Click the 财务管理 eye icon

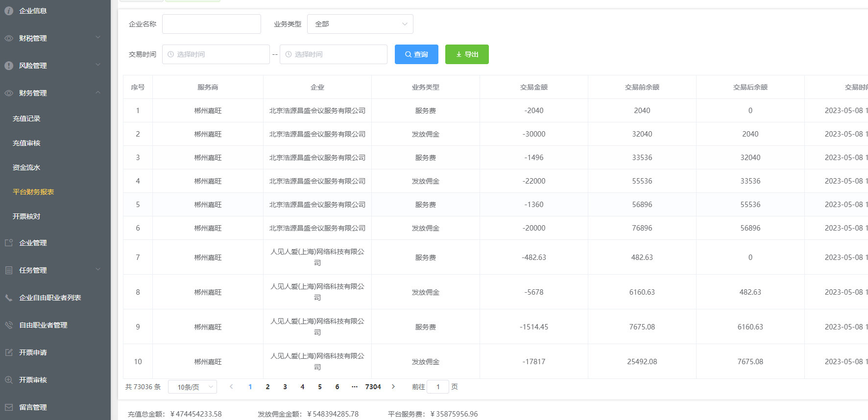(x=9, y=93)
